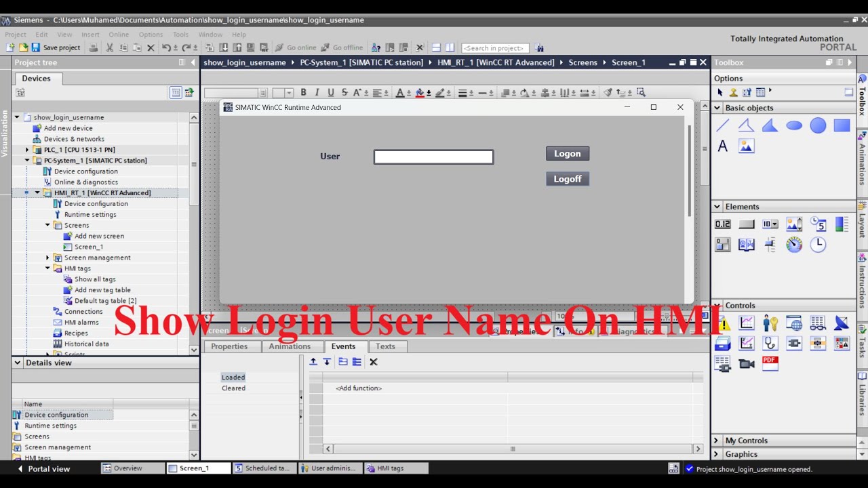Screen dimensions: 868x488
Task: Select the Graphic view tool
Action: pos(746,146)
